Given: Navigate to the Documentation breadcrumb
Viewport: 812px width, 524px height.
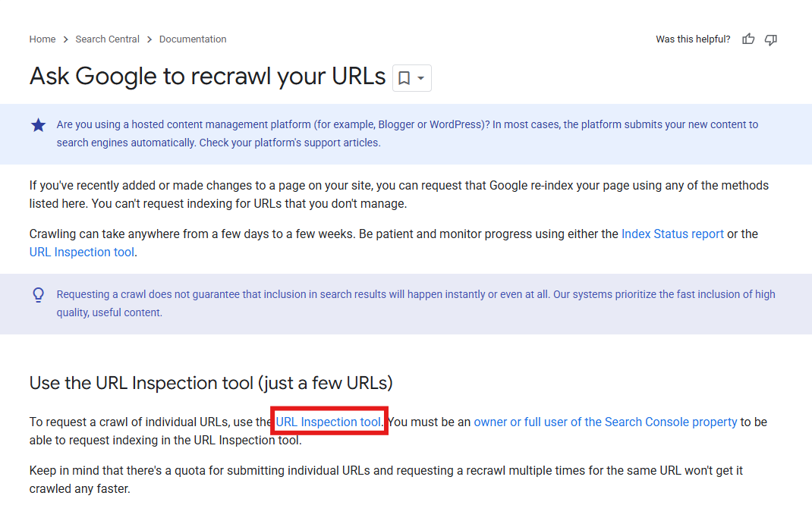Looking at the screenshot, I should pyautogui.click(x=193, y=39).
